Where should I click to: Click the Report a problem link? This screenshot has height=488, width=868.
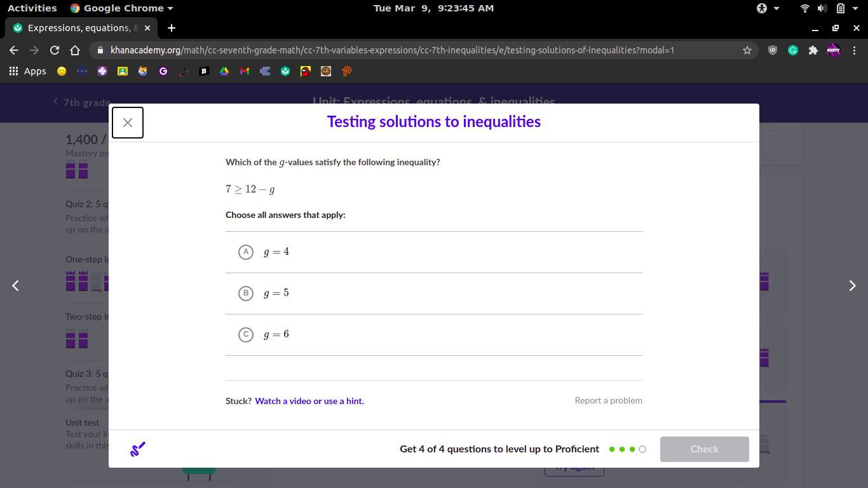coord(608,400)
